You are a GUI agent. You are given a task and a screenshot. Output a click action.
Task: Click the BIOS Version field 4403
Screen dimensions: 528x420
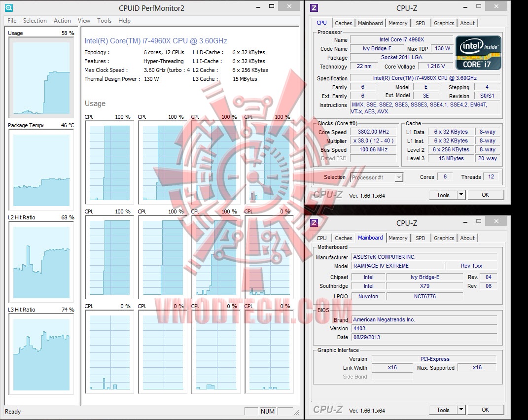coord(424,328)
